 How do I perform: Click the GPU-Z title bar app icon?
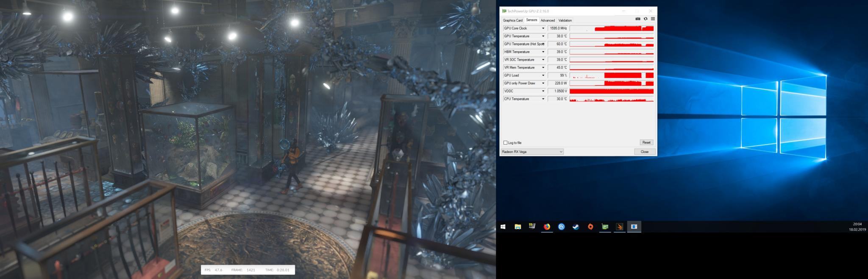click(x=504, y=11)
